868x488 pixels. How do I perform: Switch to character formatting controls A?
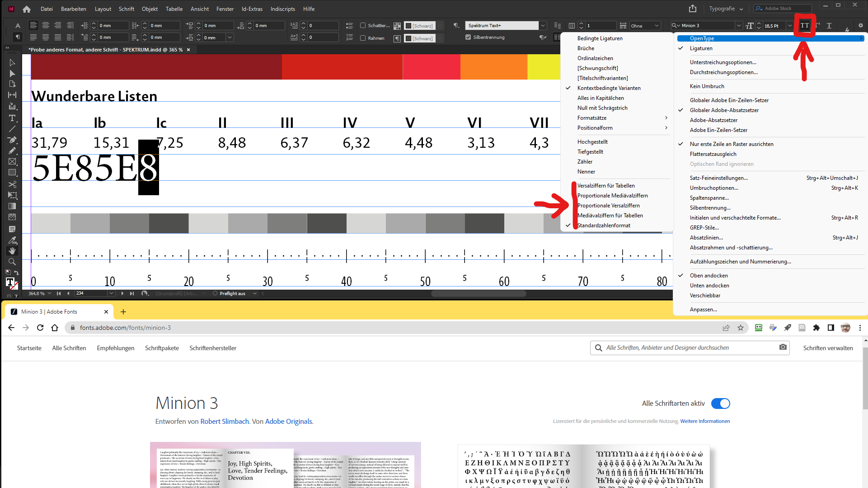tap(18, 26)
